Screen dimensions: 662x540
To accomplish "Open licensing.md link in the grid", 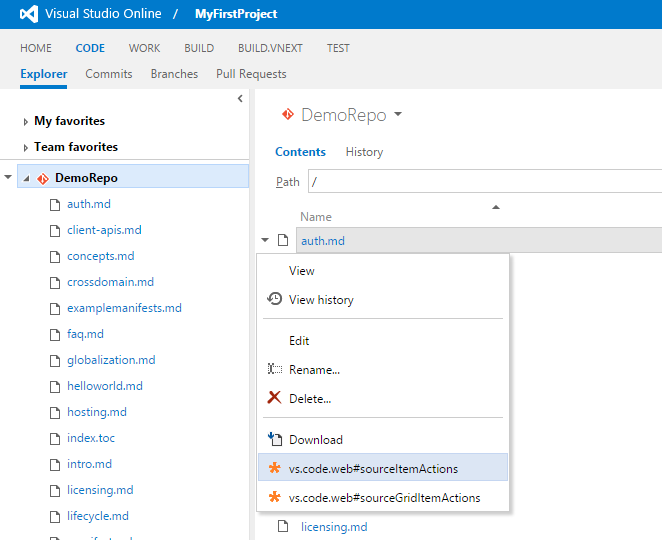I will [x=334, y=527].
